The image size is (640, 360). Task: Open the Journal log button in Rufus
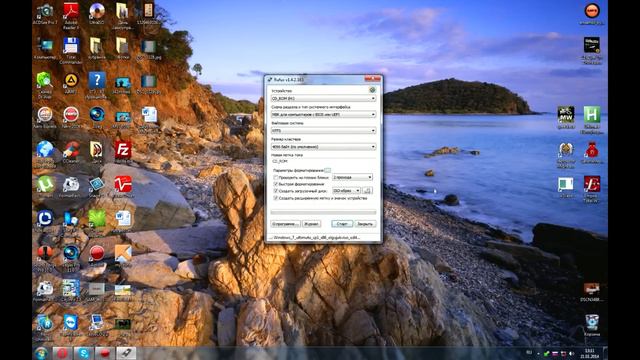(x=311, y=224)
